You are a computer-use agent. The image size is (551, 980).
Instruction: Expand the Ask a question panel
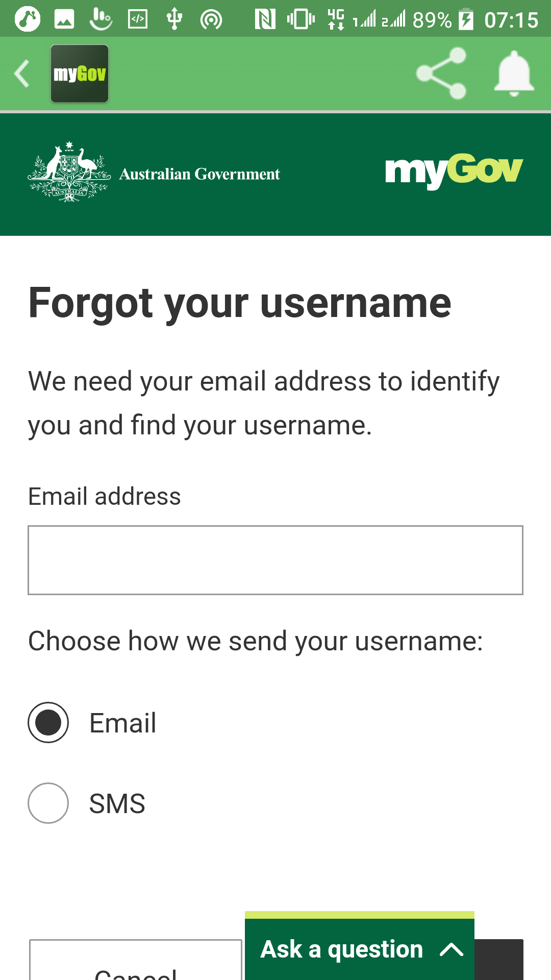coord(342,949)
